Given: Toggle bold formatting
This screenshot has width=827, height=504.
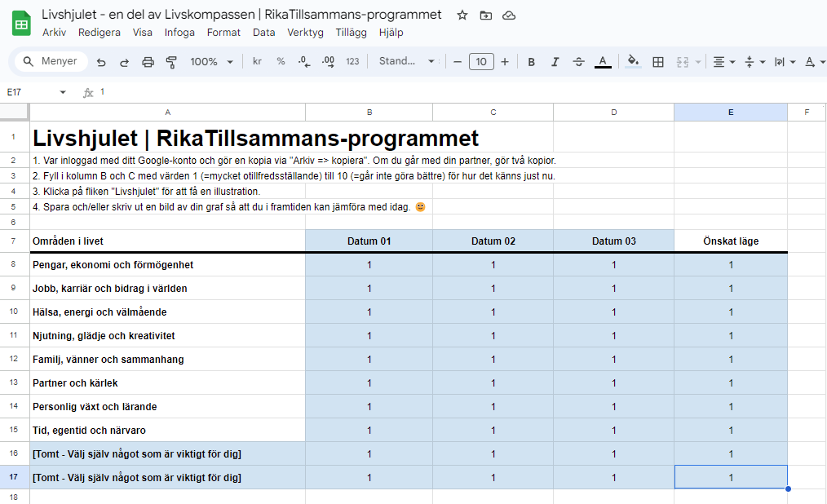Looking at the screenshot, I should tap(532, 62).
